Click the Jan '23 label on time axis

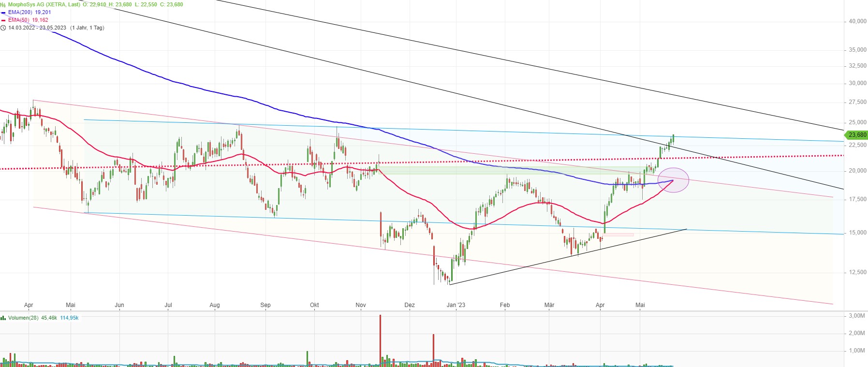[456, 305]
